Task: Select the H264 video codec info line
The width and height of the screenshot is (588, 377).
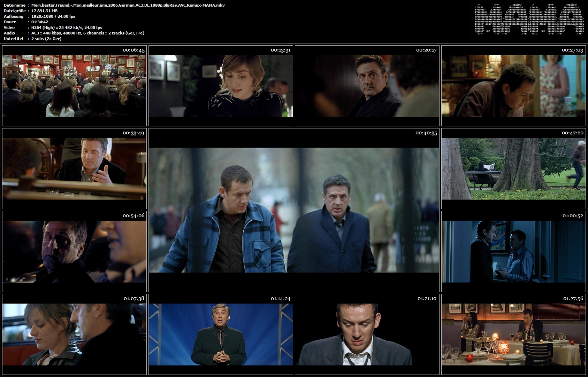Action: pyautogui.click(x=67, y=28)
